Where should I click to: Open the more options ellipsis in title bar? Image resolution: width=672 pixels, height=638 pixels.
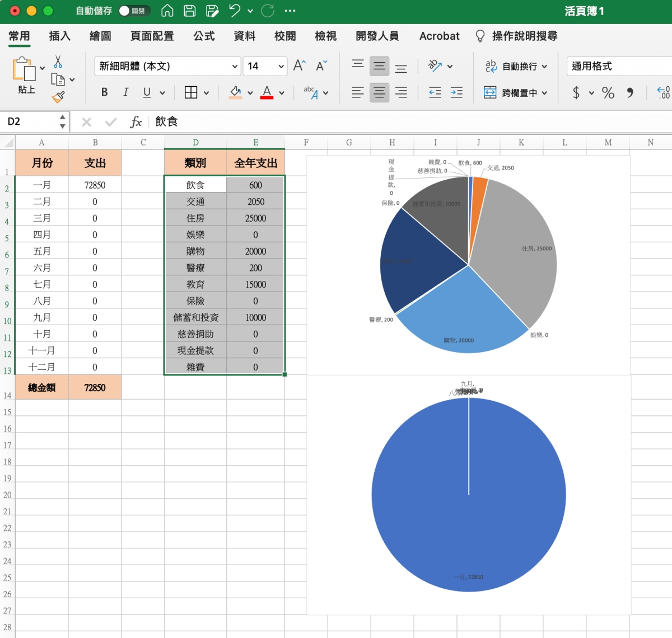[290, 11]
